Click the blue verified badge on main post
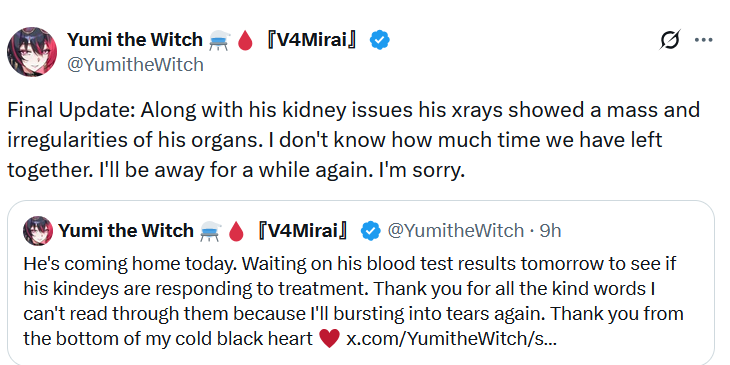 click(x=380, y=40)
